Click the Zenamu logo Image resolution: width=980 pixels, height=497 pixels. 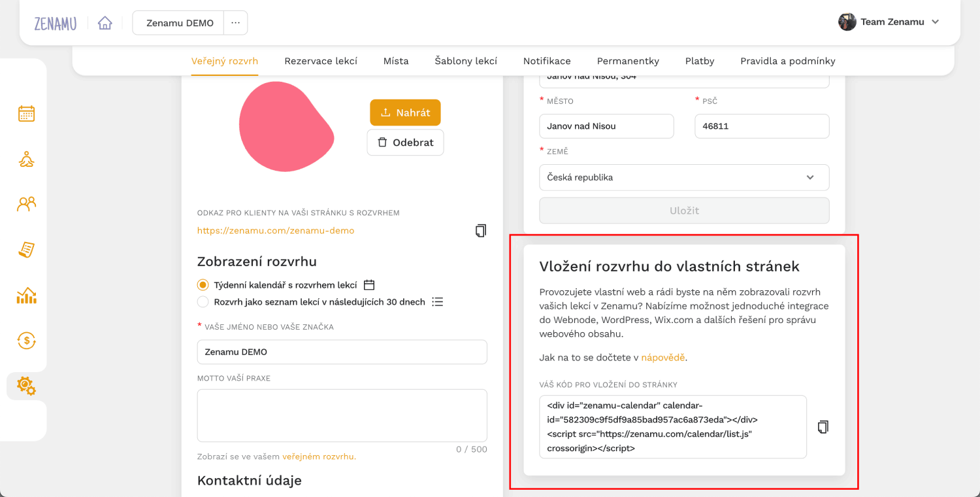(56, 23)
